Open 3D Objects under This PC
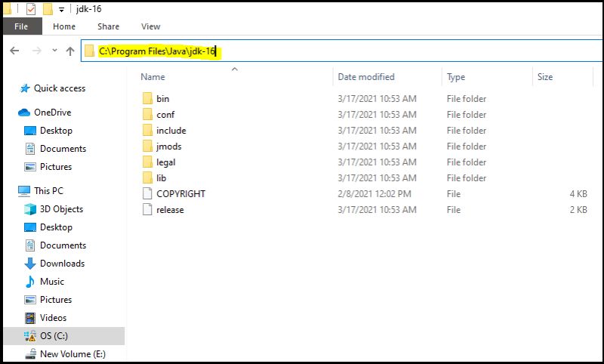Image resolution: width=604 pixels, height=364 pixels. coord(61,209)
